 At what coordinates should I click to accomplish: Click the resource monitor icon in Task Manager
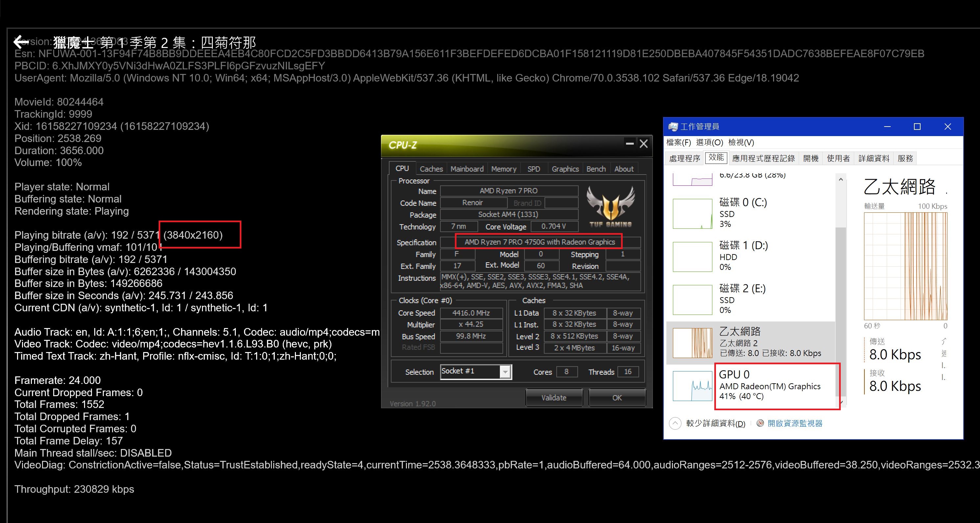(x=760, y=423)
